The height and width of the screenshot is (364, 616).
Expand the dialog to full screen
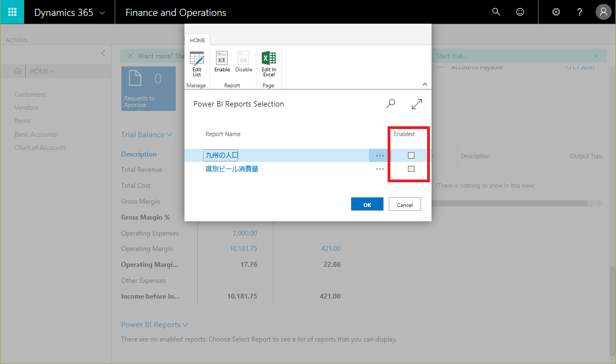417,104
